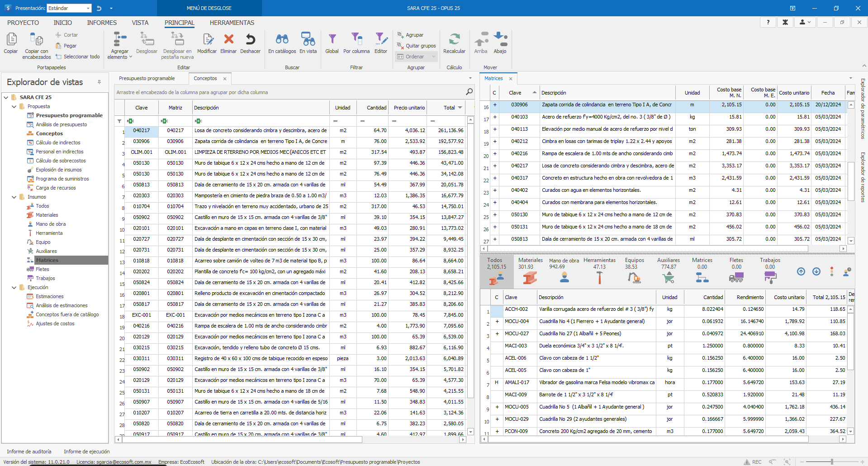Search En catálogos binoculars icon
The height and width of the screenshot is (466, 868).
tap(282, 39)
